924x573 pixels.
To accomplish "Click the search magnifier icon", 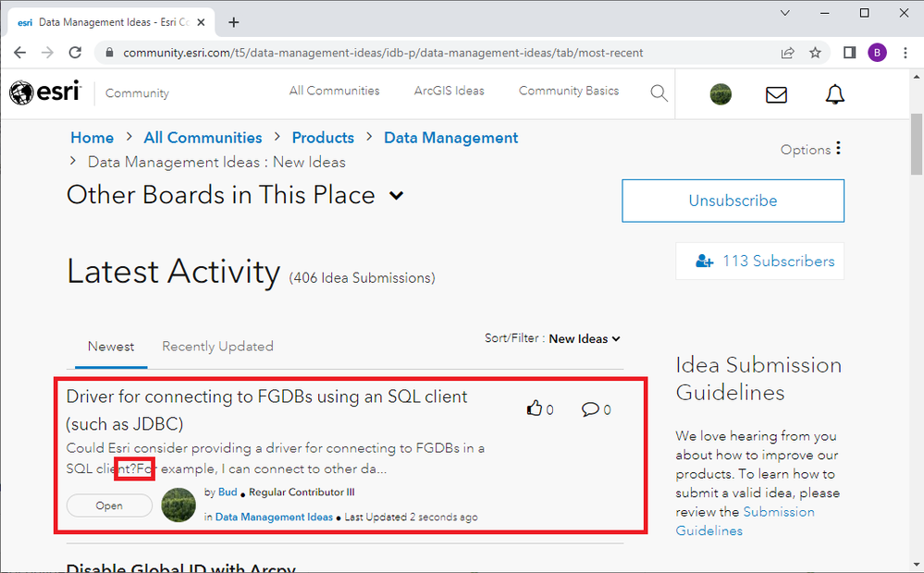I will (659, 92).
